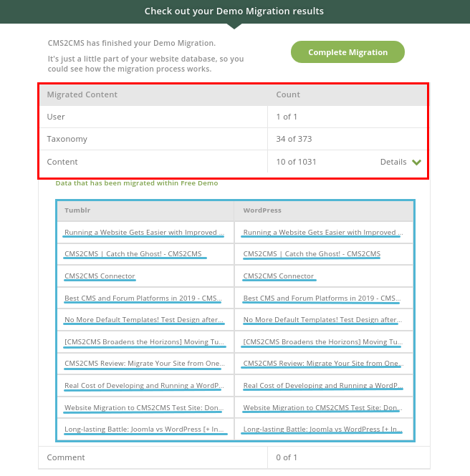Open Tumblr link 'CMS2CMS | Catch the Ghost!'
This screenshot has height=476, width=470.
click(133, 254)
